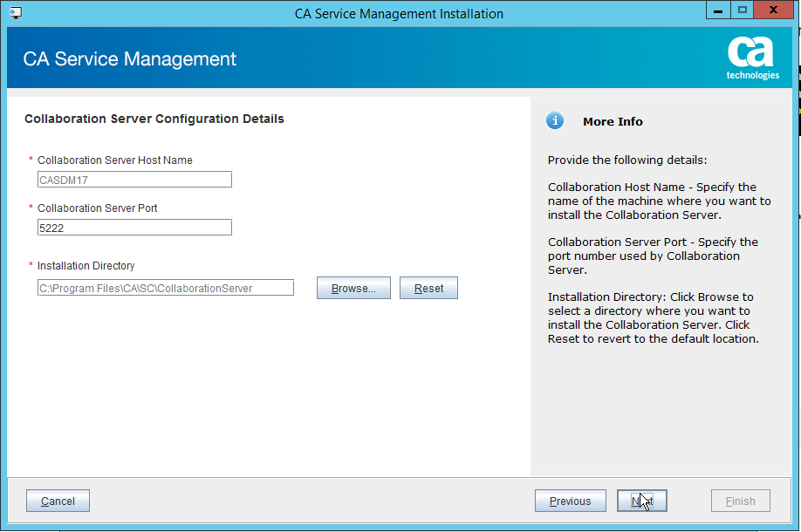Image resolution: width=801 pixels, height=532 pixels.
Task: Click the More Info heading text
Action: (x=613, y=122)
